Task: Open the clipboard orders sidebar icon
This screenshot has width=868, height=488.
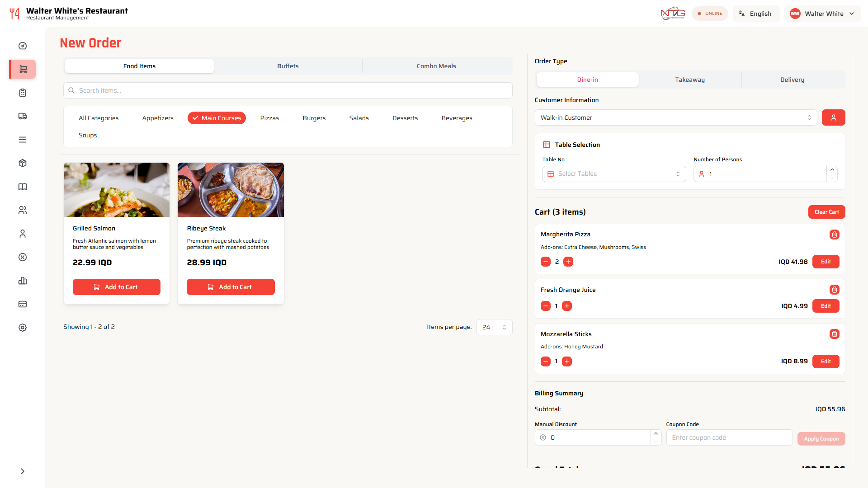Action: coord(23,93)
